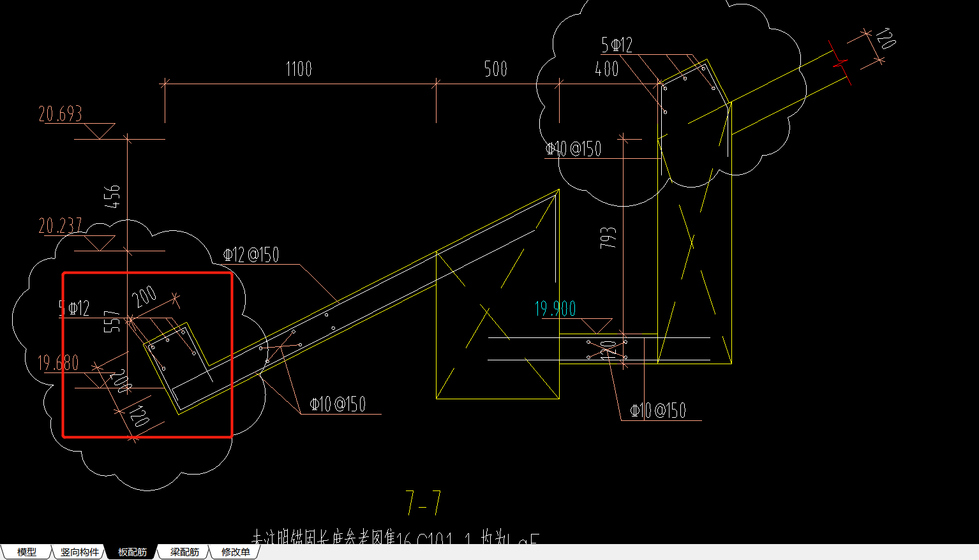The height and width of the screenshot is (560, 979).
Task: Select the Φ10@150 label under the sloped slab
Action: coord(338,404)
